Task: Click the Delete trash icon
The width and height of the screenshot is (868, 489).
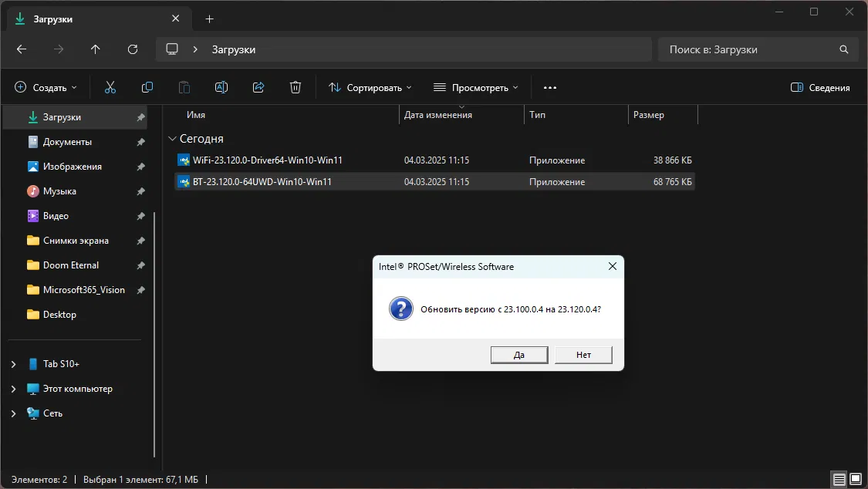Action: click(x=296, y=87)
